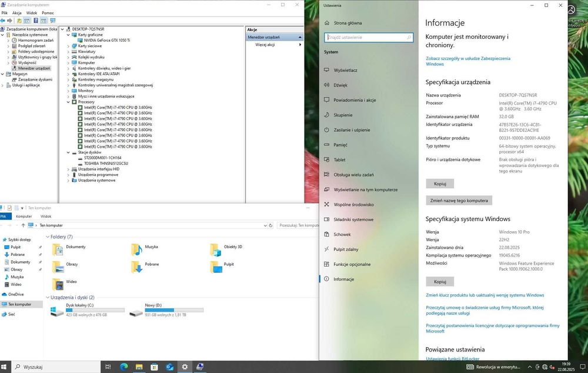The width and height of the screenshot is (588, 373).
Task: Click the Up one level folder toolbar icon
Action: point(19,21)
